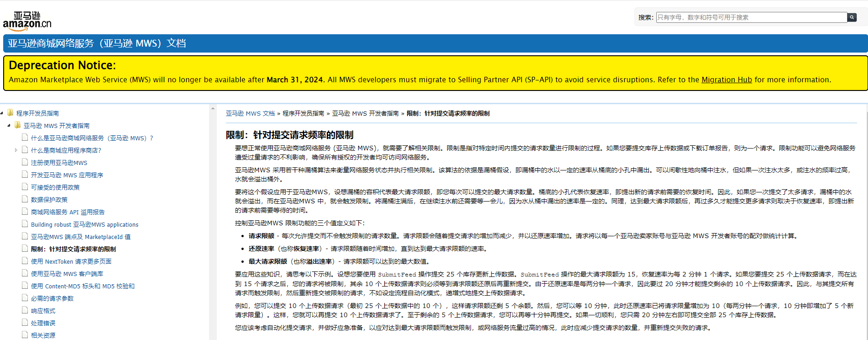Click page icon beside 开发亚马逊 MWS 应用程序

pyautogui.click(x=25, y=174)
